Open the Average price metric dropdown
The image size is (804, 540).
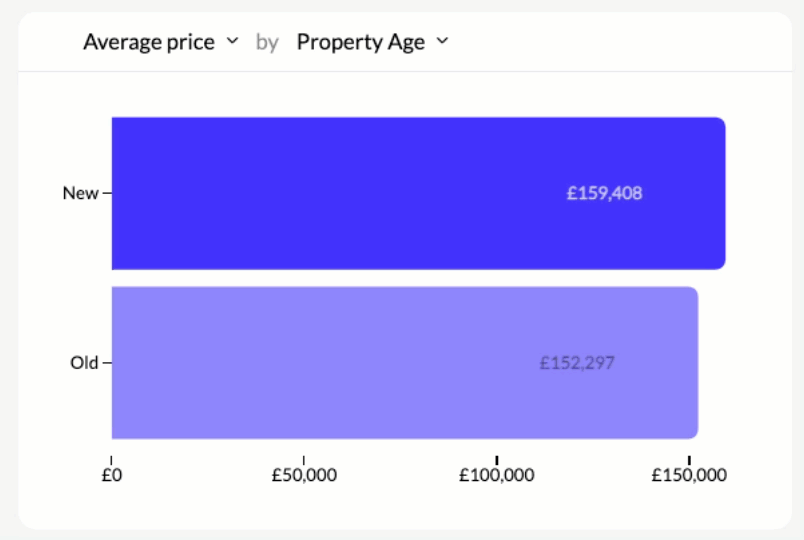click(x=149, y=42)
